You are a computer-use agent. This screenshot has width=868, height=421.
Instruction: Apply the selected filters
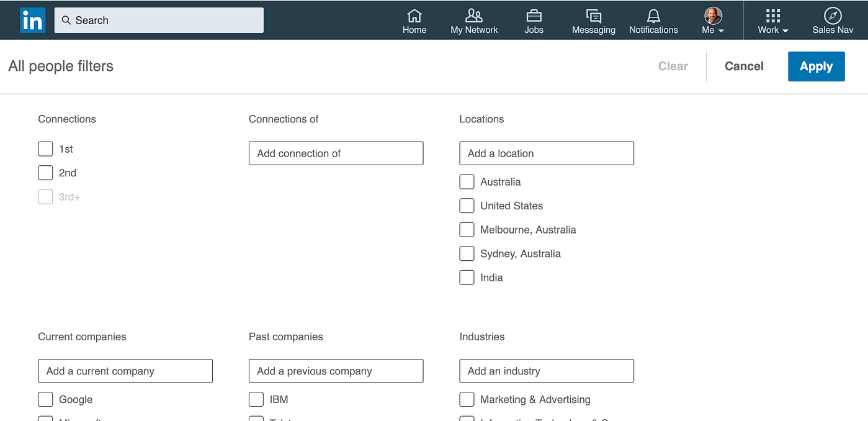click(x=816, y=66)
